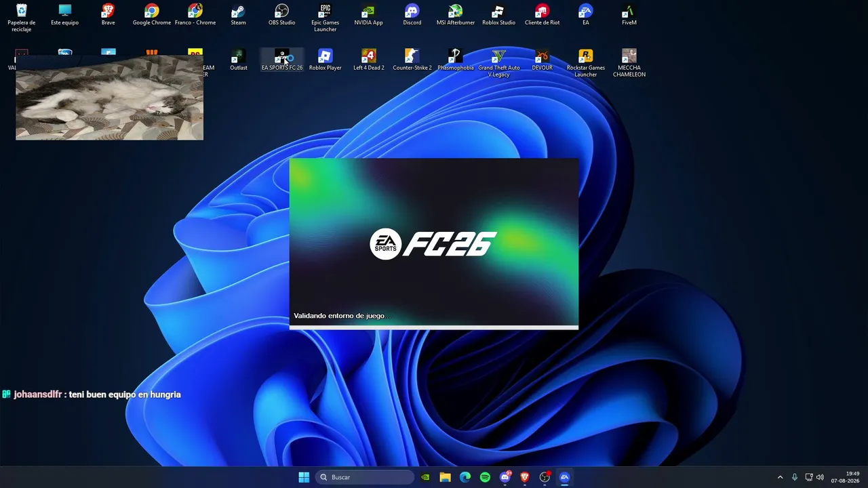Select the Counter-Strike 2 desktop shortcut

click(412, 60)
